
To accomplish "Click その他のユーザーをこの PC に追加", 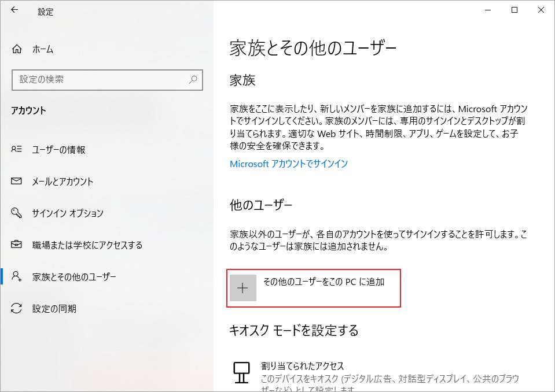I will pos(314,288).
